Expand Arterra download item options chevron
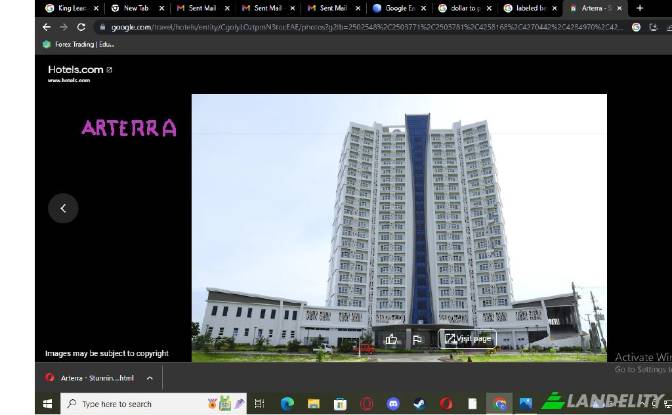 click(x=150, y=378)
